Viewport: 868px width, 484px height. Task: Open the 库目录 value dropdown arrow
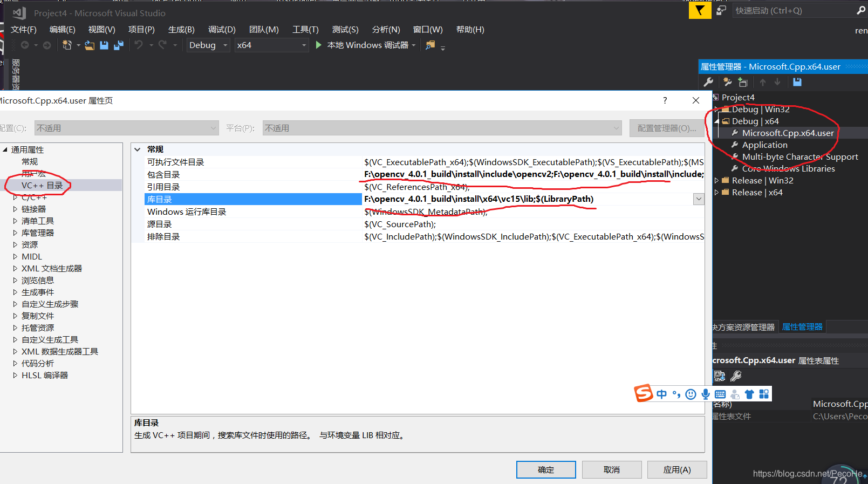[699, 199]
